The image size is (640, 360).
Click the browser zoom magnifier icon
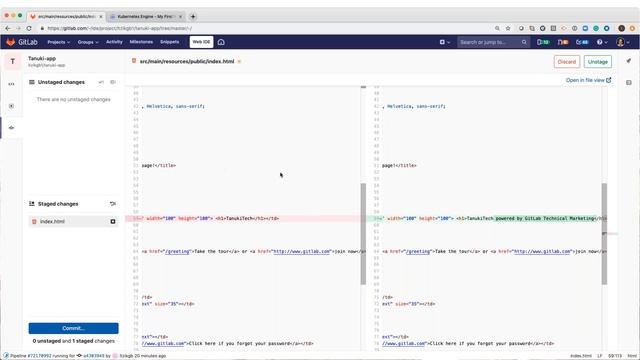click(x=497, y=28)
